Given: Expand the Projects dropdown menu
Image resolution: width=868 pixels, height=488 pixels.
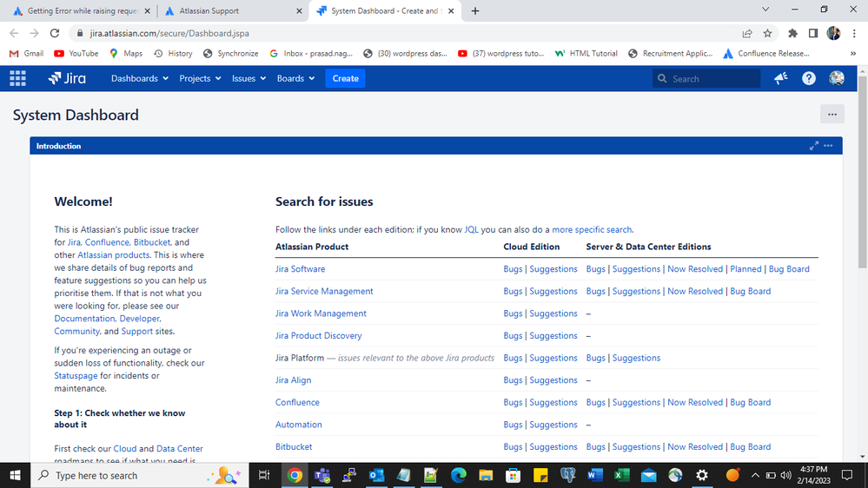Looking at the screenshot, I should click(x=200, y=78).
